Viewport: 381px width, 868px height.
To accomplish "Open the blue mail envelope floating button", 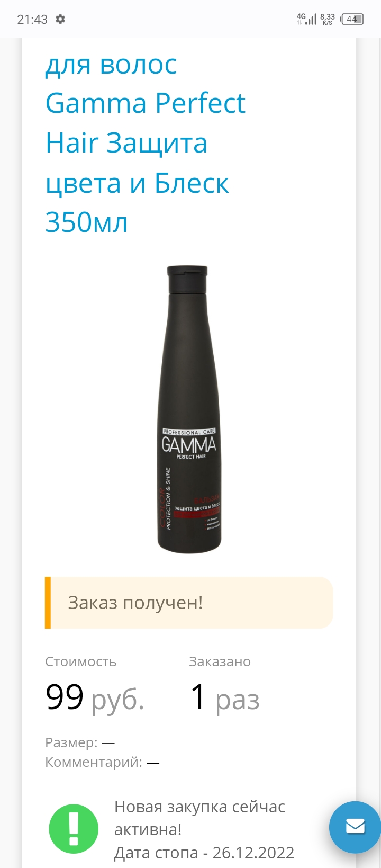I will [355, 827].
